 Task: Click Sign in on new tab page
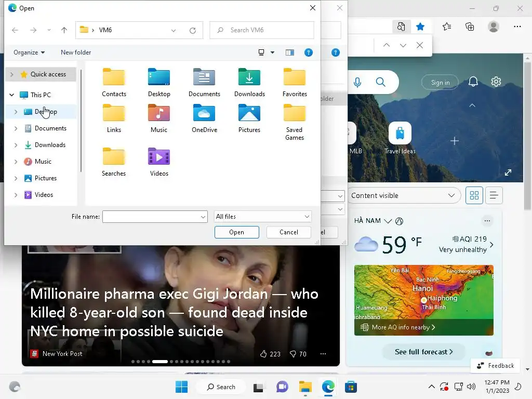tap(440, 83)
